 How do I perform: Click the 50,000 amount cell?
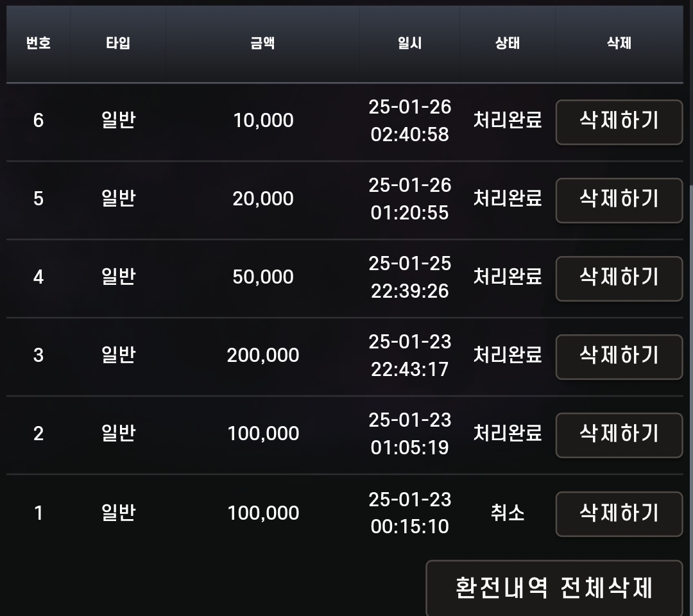pyautogui.click(x=263, y=277)
